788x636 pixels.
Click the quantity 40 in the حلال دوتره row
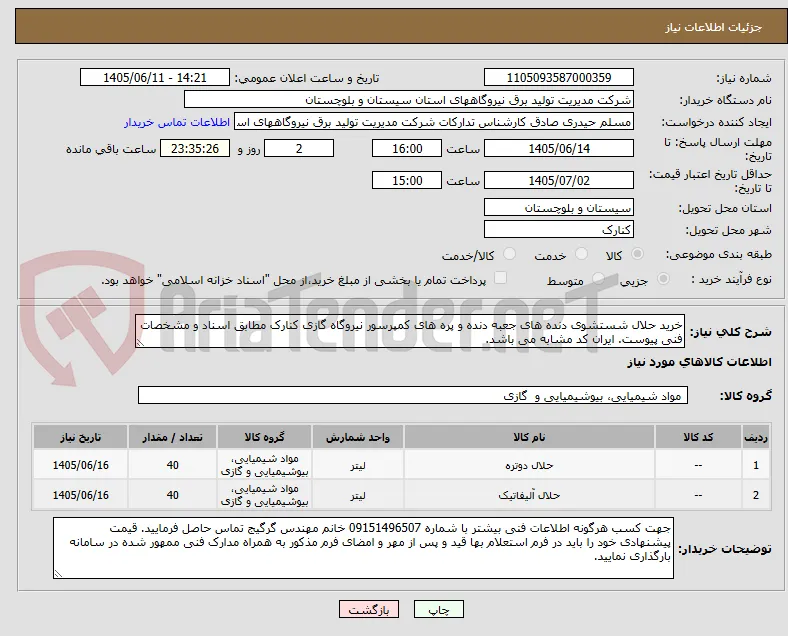pyautogui.click(x=172, y=465)
